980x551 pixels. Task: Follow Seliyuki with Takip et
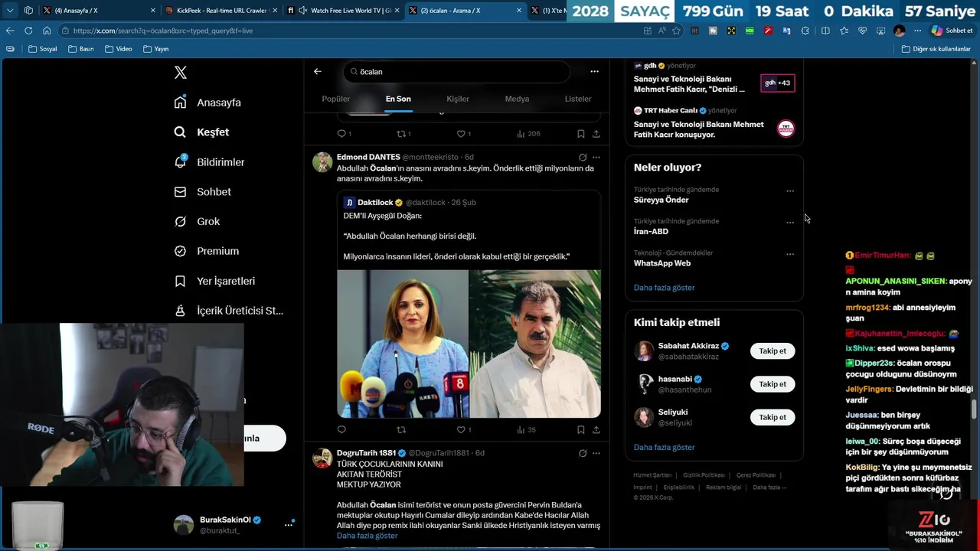[x=773, y=417]
